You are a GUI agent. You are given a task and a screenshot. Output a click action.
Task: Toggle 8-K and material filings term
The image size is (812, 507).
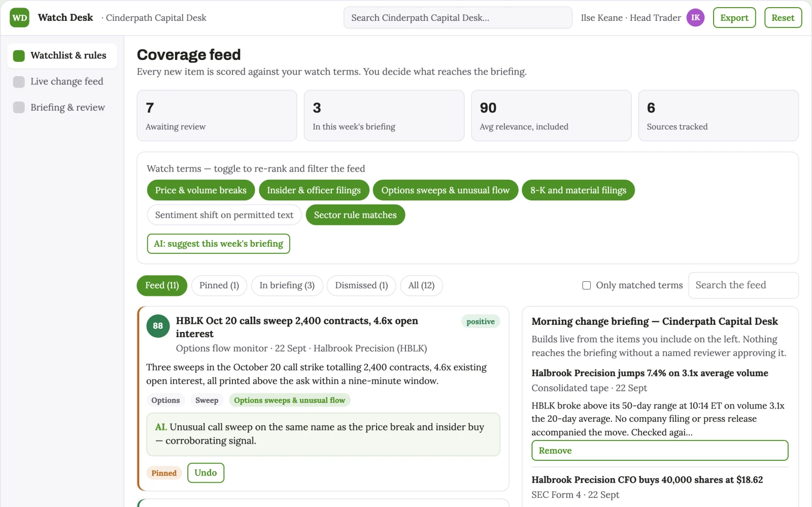pos(578,190)
